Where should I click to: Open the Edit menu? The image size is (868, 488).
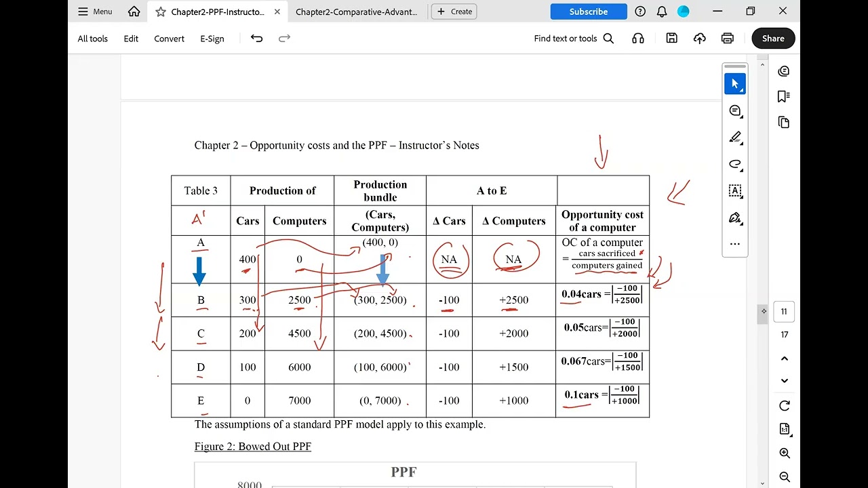coord(131,39)
